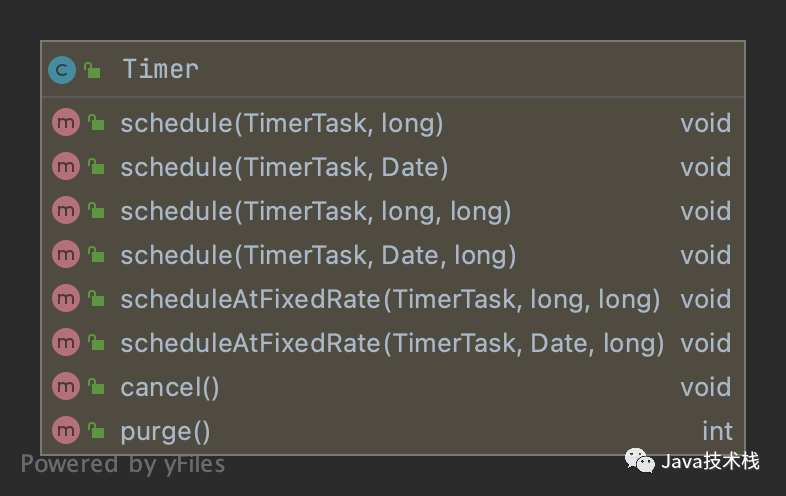Click void return type of schedule(TimerTask, Date)

tap(706, 167)
